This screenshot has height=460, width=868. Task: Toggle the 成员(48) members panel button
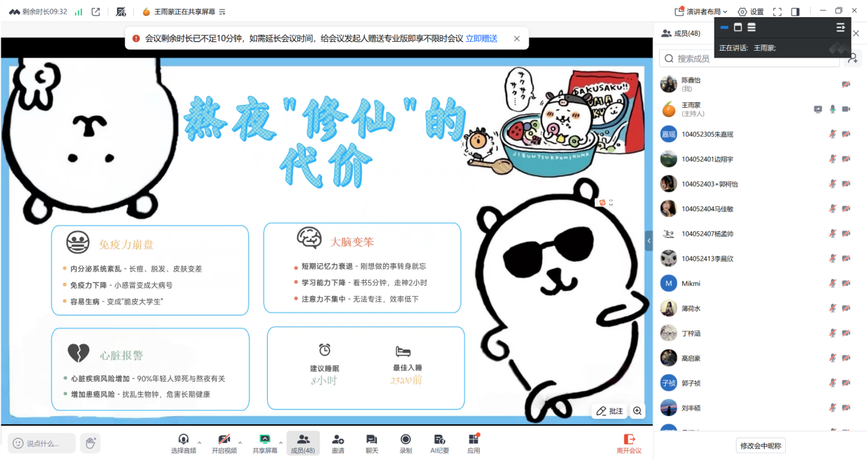[303, 443]
